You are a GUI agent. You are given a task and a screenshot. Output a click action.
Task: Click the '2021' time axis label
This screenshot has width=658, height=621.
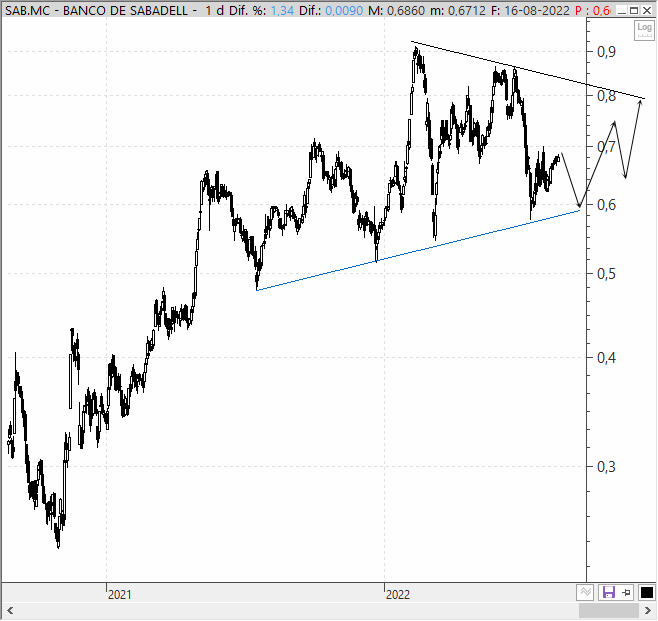pos(120,595)
